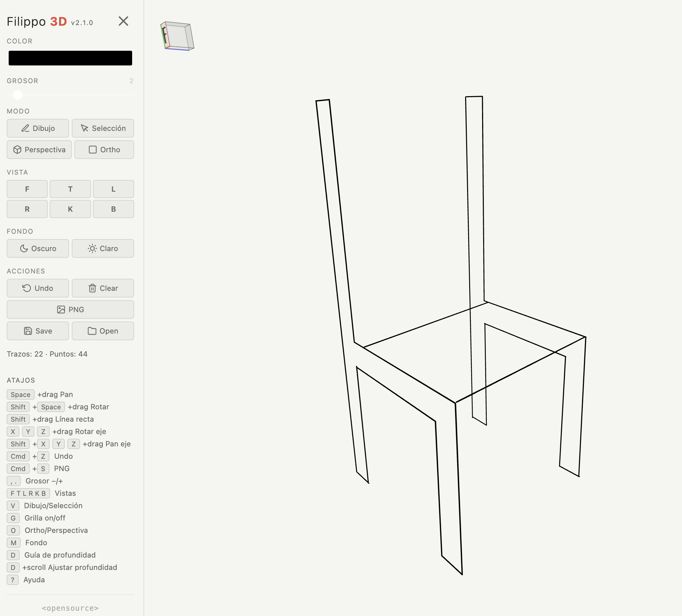Click the Undo arrow icon
The width and height of the screenshot is (682, 616).
click(26, 289)
